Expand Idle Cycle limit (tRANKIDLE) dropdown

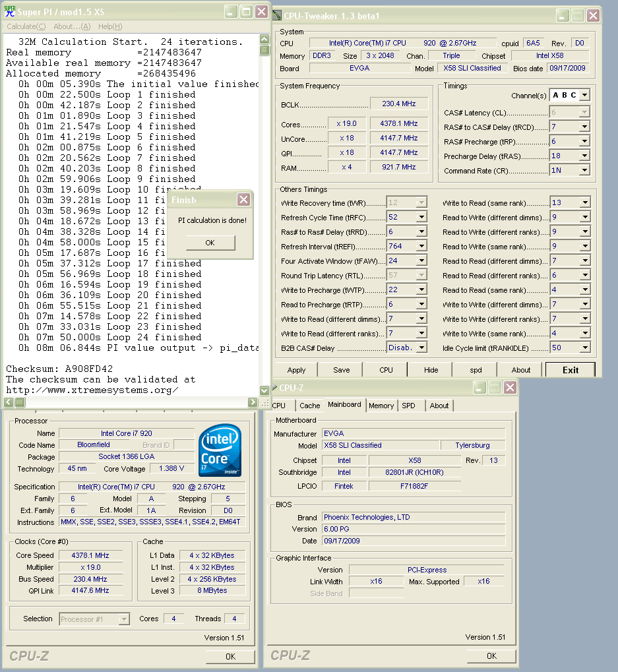[585, 348]
